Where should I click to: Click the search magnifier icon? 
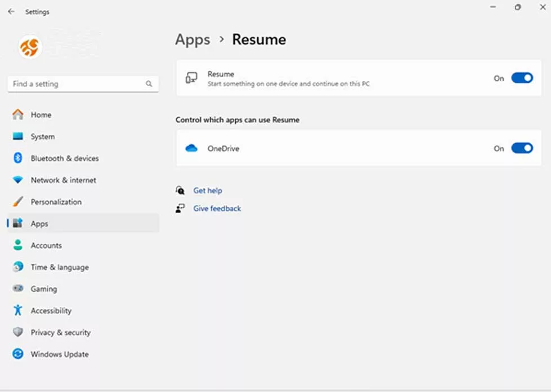tap(149, 84)
